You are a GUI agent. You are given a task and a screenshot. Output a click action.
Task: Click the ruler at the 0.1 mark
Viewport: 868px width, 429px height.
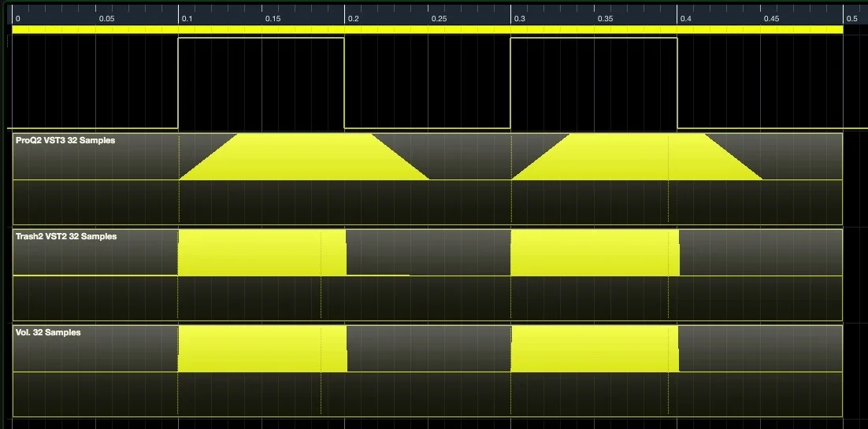(x=187, y=19)
